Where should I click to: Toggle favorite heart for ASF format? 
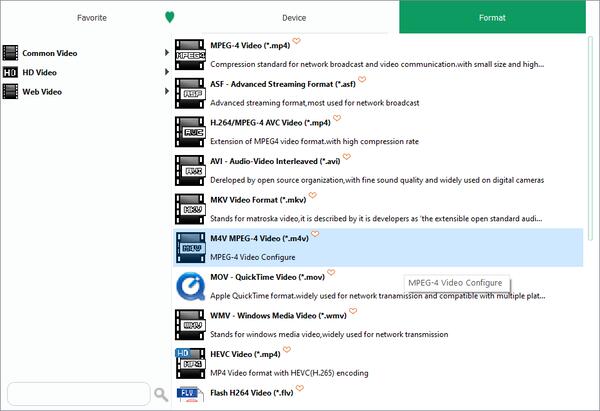[x=362, y=79]
